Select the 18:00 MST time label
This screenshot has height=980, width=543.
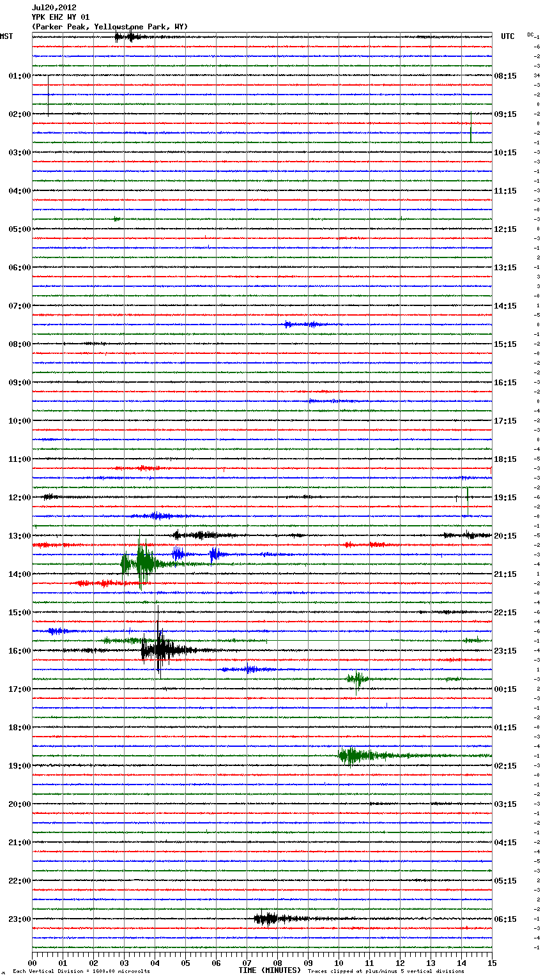(20, 728)
